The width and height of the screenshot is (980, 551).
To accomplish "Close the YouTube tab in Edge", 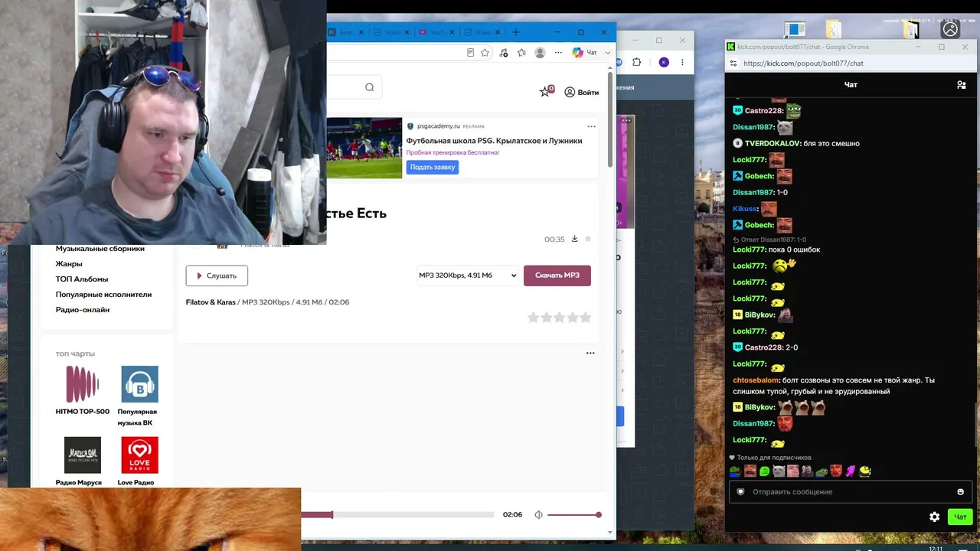I will pyautogui.click(x=452, y=32).
